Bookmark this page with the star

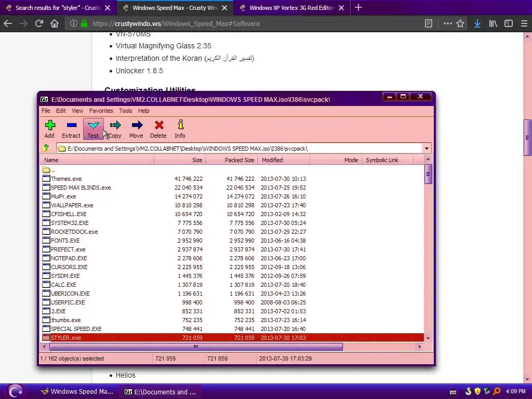[460, 23]
